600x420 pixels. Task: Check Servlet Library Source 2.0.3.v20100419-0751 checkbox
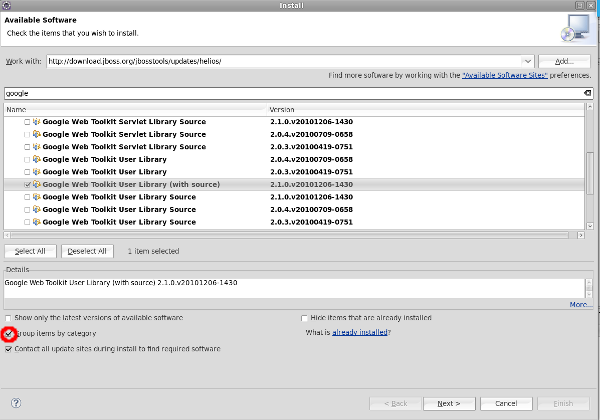27,147
